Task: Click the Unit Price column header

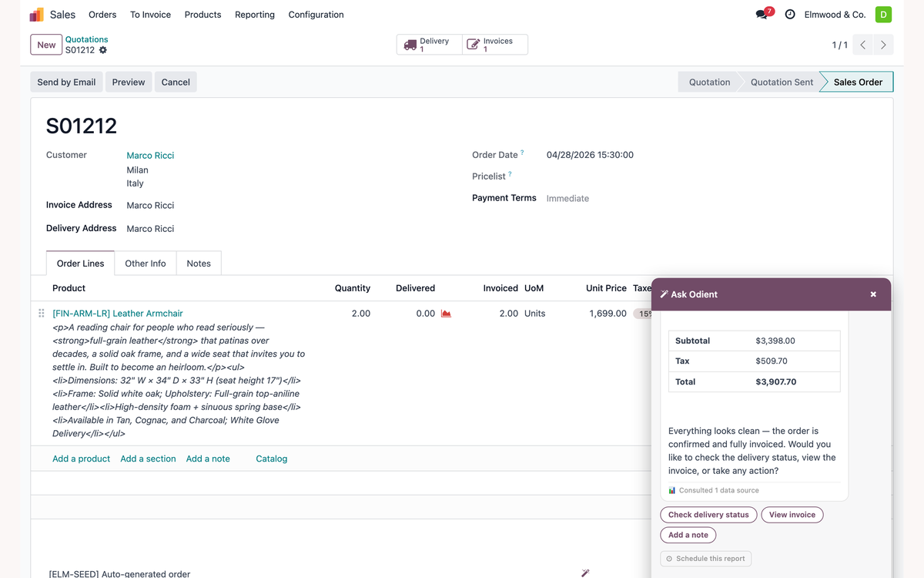Action: click(606, 288)
